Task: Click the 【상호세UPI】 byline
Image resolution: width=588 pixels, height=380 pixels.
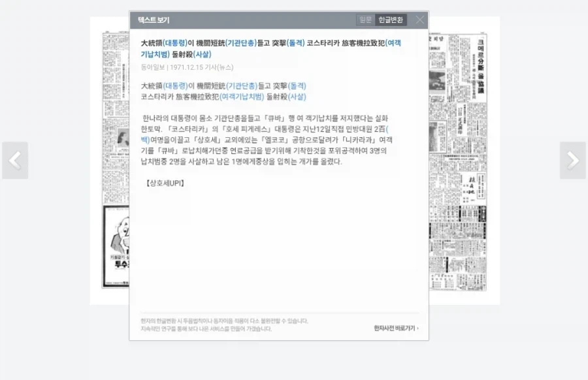Action: [165, 183]
